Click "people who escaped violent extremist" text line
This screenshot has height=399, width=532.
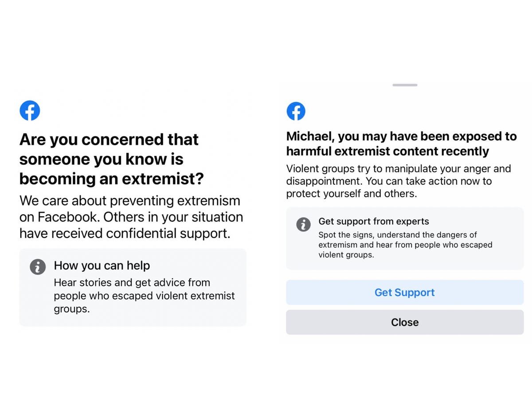click(144, 296)
